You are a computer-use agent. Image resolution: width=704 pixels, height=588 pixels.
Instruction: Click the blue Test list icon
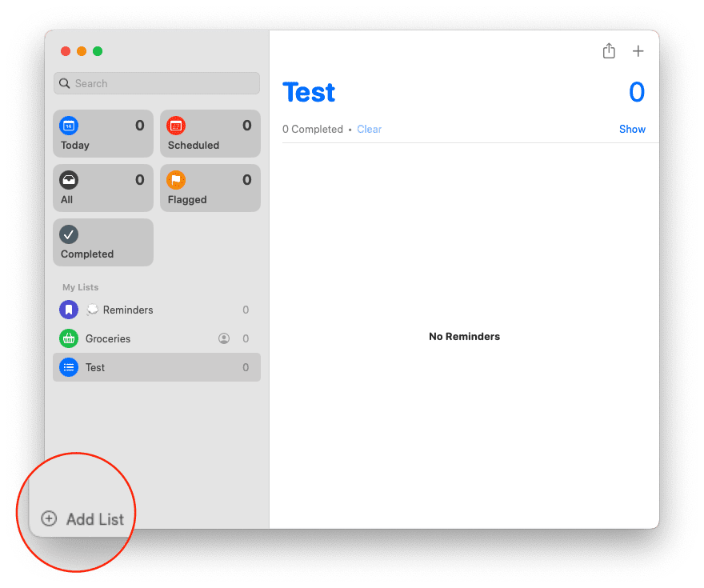pos(69,367)
